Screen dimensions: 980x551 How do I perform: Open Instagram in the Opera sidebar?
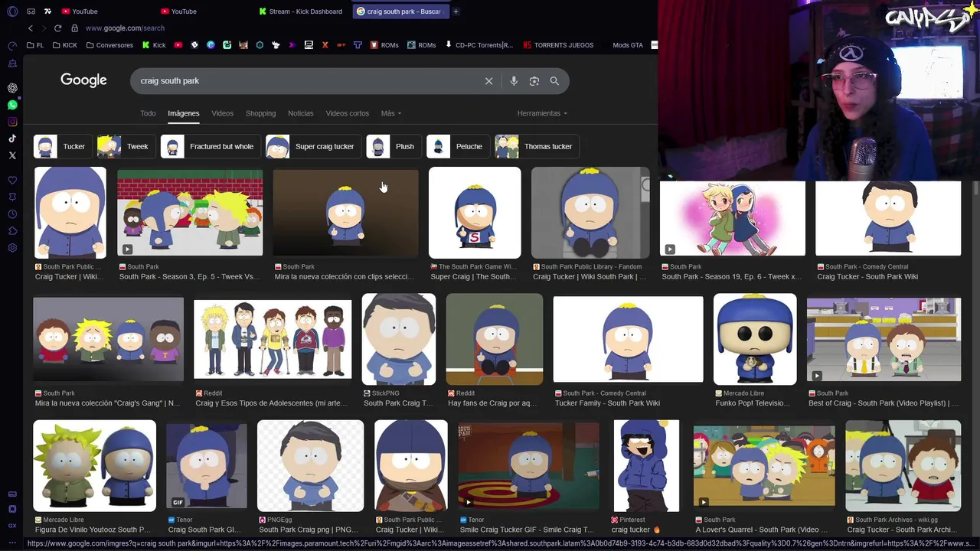coord(12,122)
